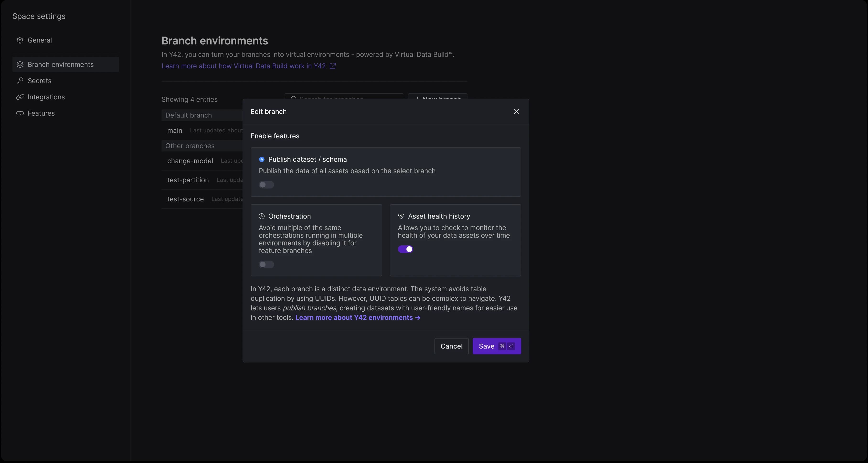
Task: Toggle the Publish dataset schema switch
Action: [266, 185]
